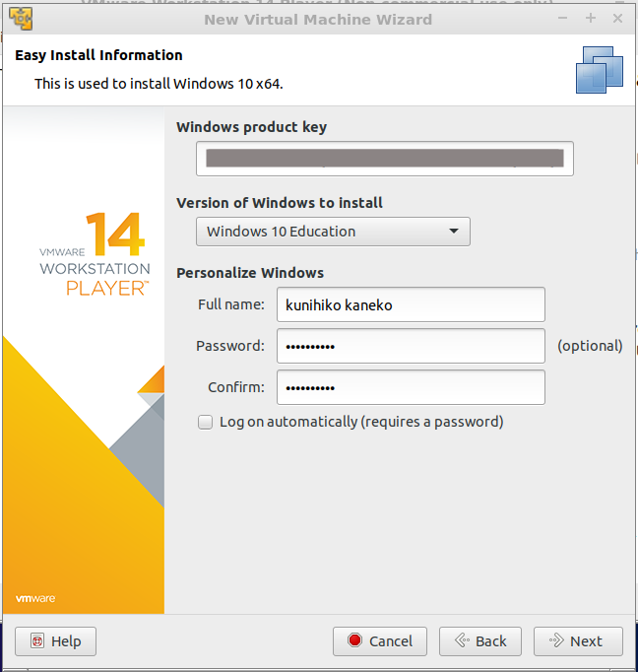Click the vmware brand text in sidebar
The image size is (638, 672).
pos(35,598)
